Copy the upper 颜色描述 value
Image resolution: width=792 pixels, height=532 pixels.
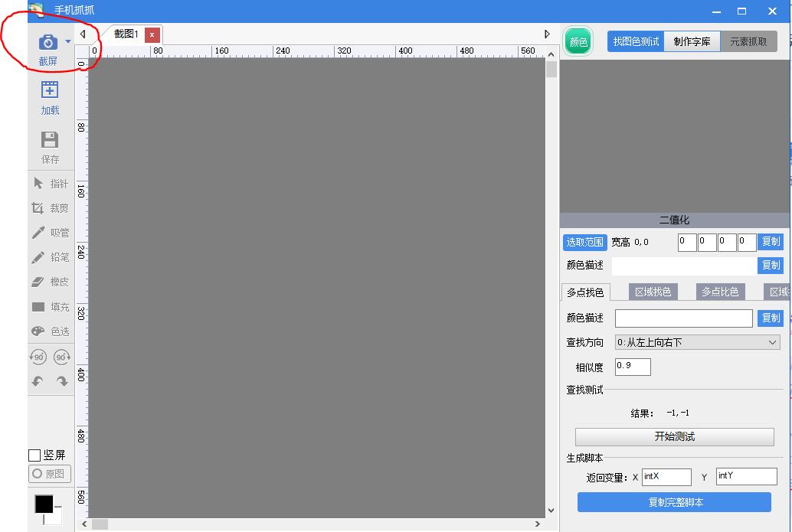point(771,266)
